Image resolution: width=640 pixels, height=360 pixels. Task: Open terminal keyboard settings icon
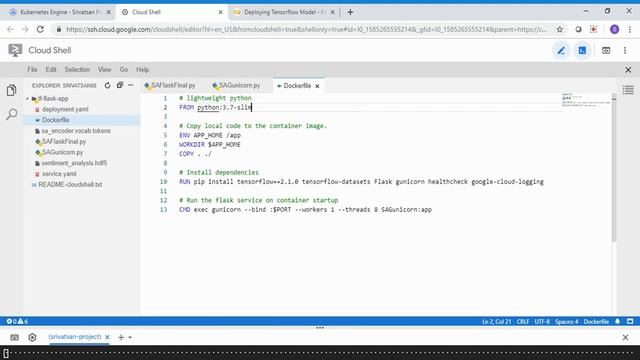(14, 338)
